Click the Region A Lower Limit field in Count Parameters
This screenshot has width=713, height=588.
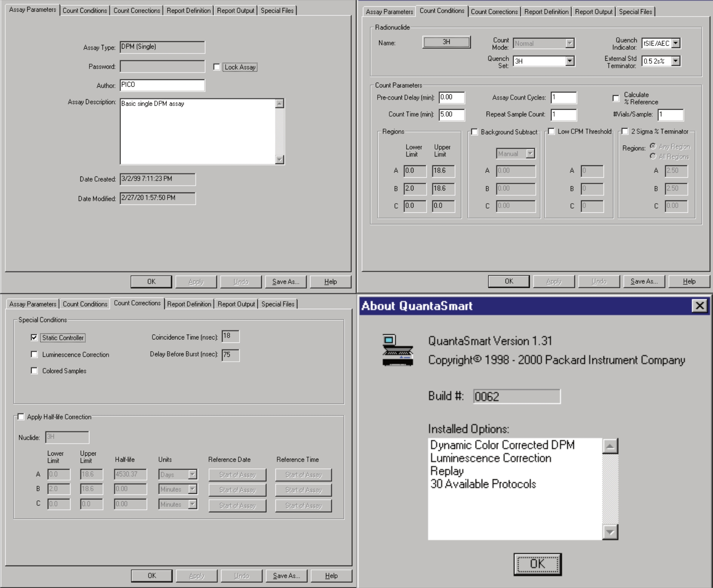pyautogui.click(x=415, y=171)
